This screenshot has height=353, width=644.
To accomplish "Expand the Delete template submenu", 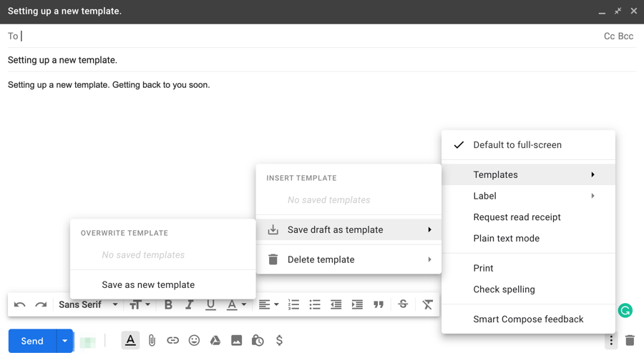I will 348,259.
